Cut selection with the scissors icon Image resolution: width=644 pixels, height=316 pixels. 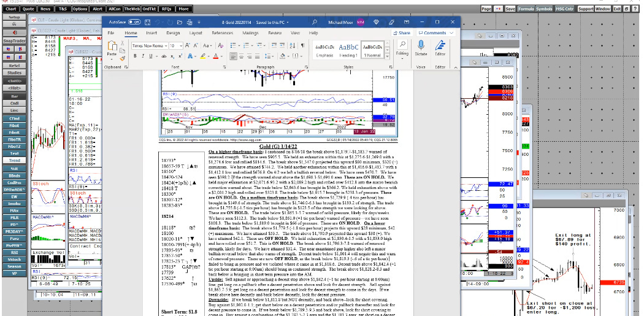122,43
